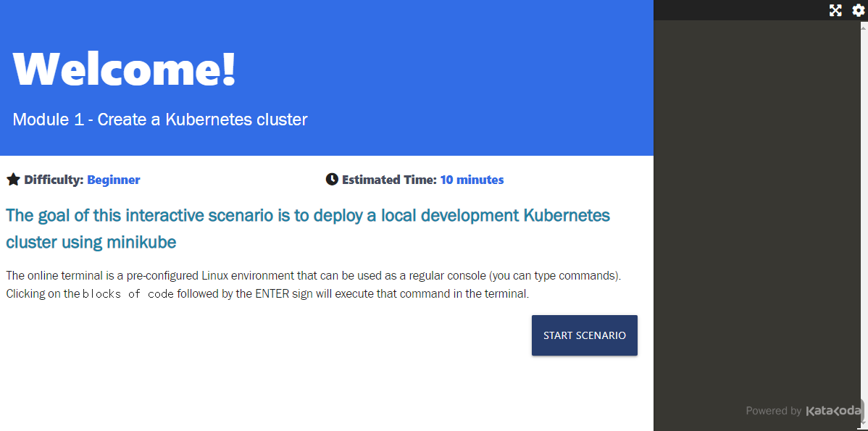Toggle fullscreen terminal with expand arrows icon
Screen dimensions: 868x431
[835, 10]
